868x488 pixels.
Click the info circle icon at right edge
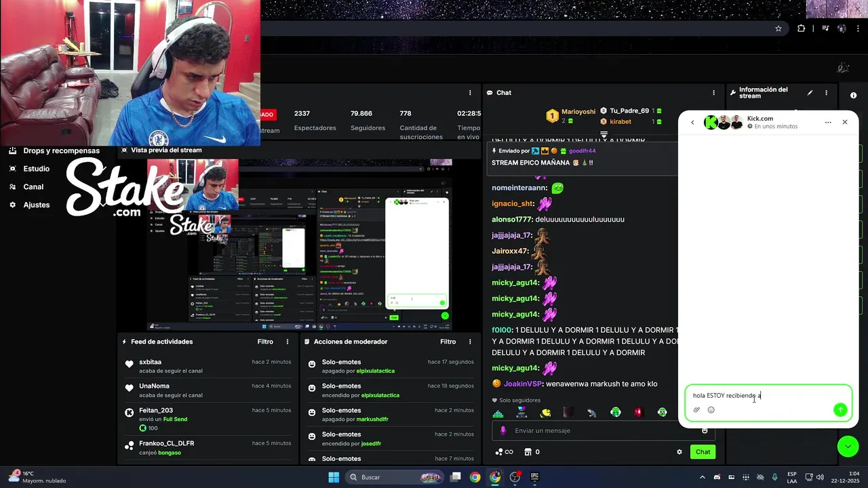(853, 96)
